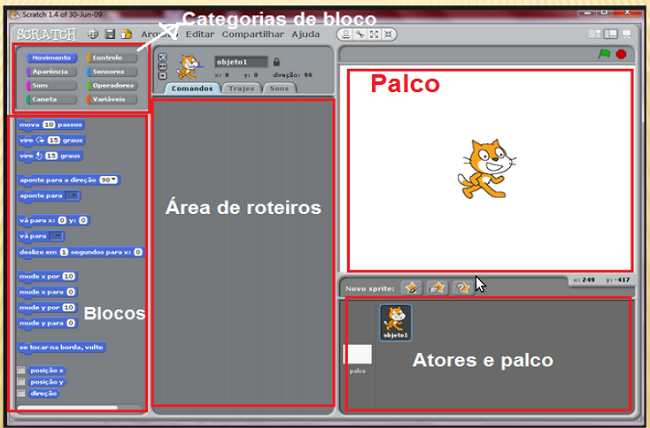The image size is (650, 428).
Task: Toggle sprite lock padlock icon
Action: click(x=276, y=62)
